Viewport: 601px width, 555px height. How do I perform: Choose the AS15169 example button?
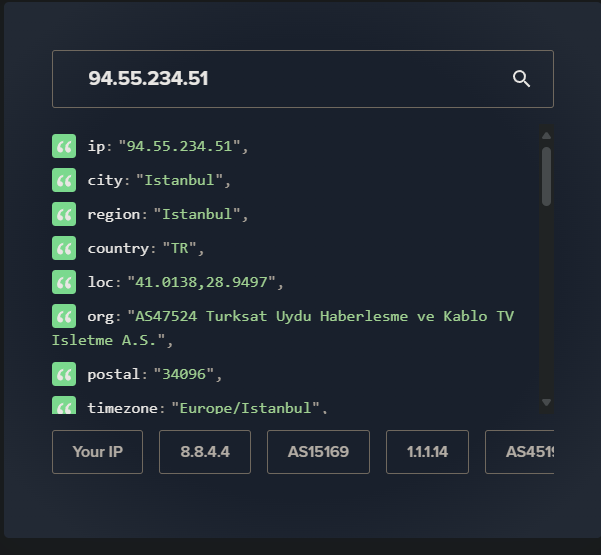[x=318, y=452]
